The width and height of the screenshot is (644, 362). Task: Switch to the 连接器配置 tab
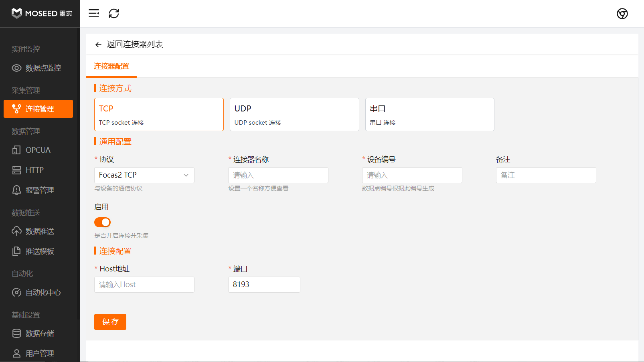click(x=111, y=66)
